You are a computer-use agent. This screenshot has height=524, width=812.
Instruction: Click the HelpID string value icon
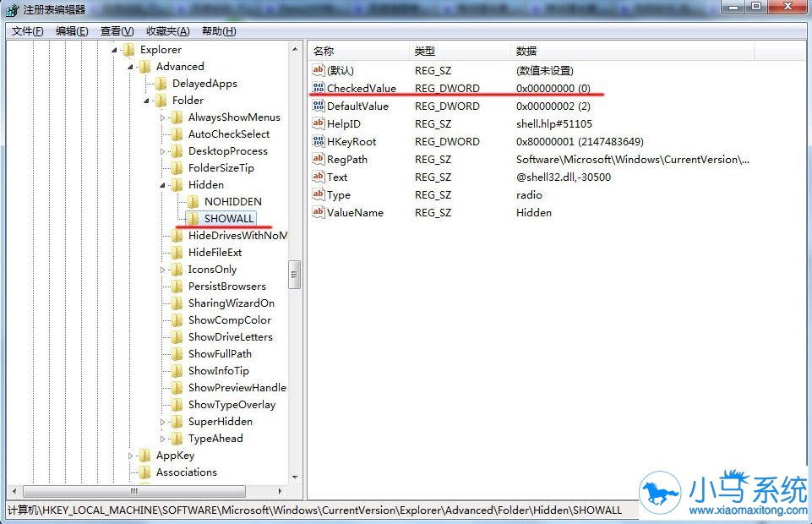pyautogui.click(x=319, y=123)
